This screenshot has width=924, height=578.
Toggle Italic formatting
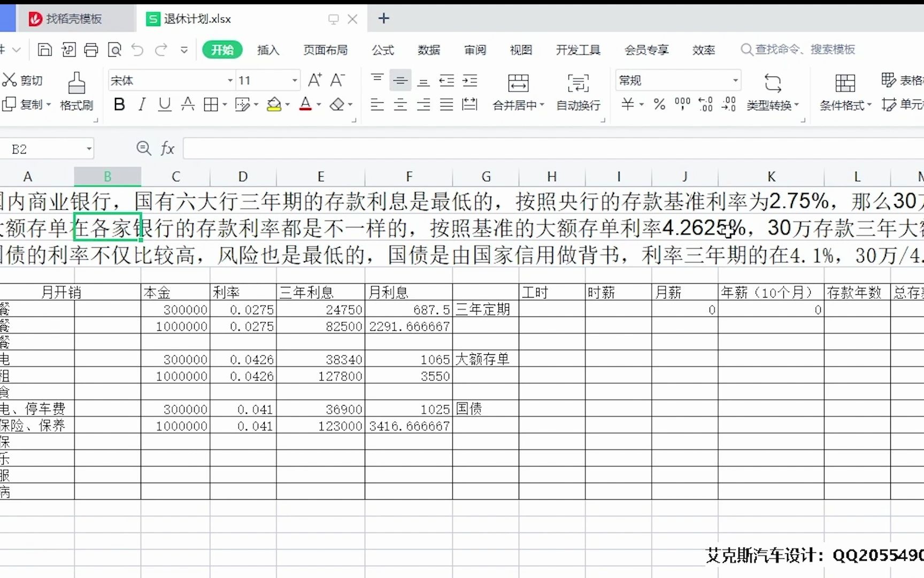(142, 104)
